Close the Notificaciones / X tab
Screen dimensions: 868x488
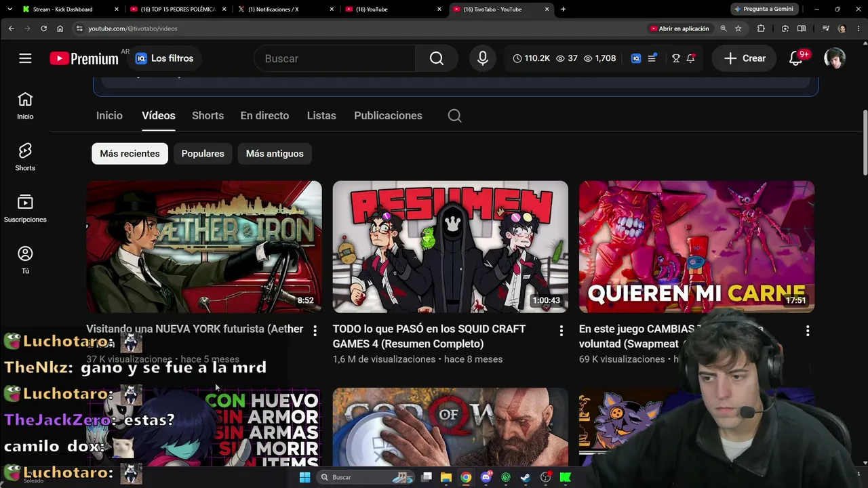(332, 9)
